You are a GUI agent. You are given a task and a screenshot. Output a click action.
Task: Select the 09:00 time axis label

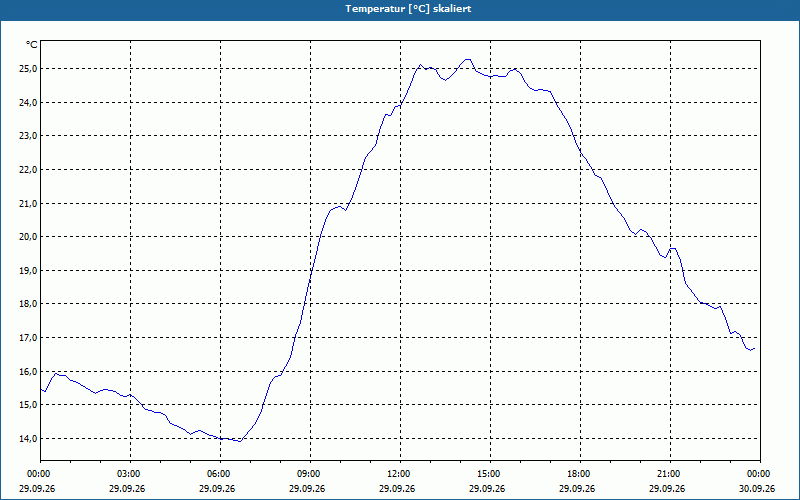pos(310,474)
